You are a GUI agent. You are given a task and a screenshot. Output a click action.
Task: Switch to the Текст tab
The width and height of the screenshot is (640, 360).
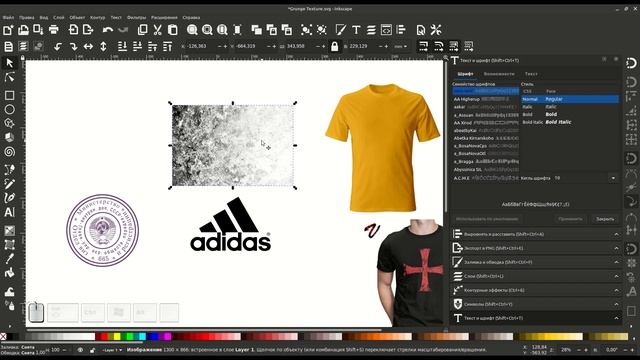tap(531, 74)
